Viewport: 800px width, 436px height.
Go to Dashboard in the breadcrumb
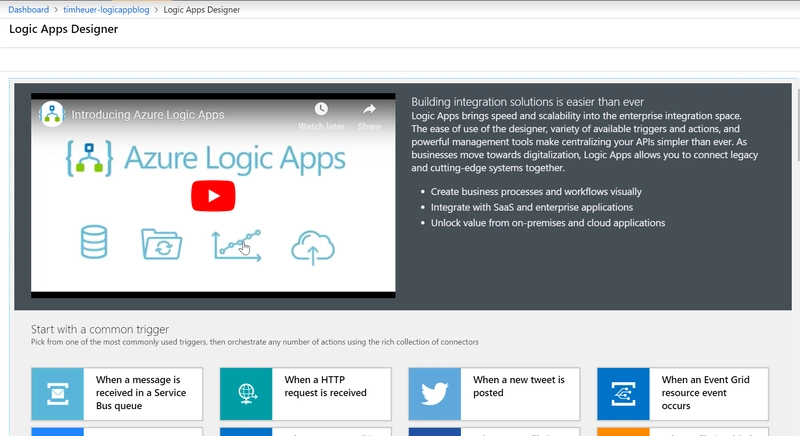[x=29, y=9]
